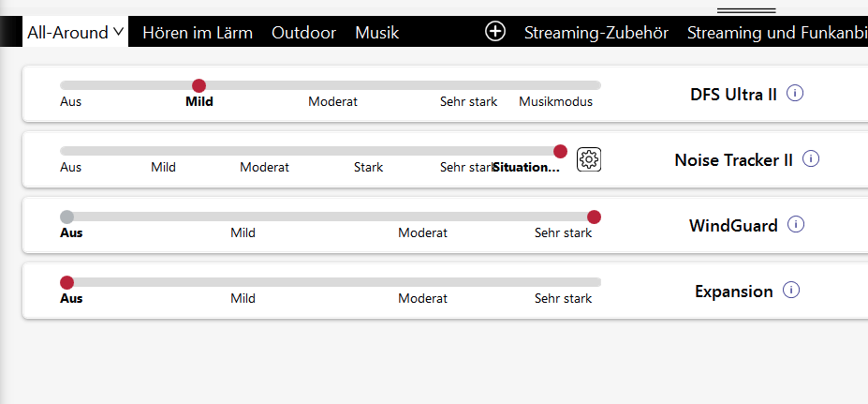This screenshot has width=868, height=404.
Task: Select the Outdoor program tab
Action: point(303,33)
